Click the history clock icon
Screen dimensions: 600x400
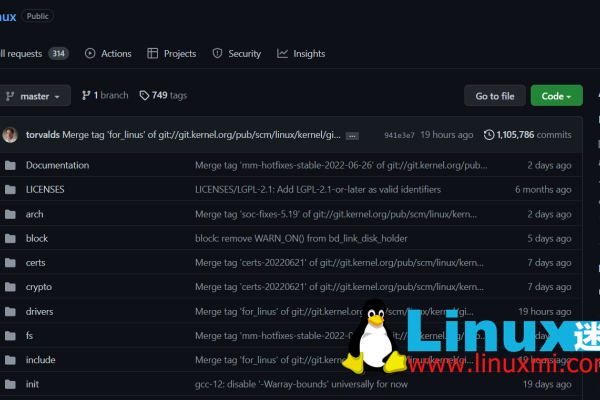click(489, 135)
